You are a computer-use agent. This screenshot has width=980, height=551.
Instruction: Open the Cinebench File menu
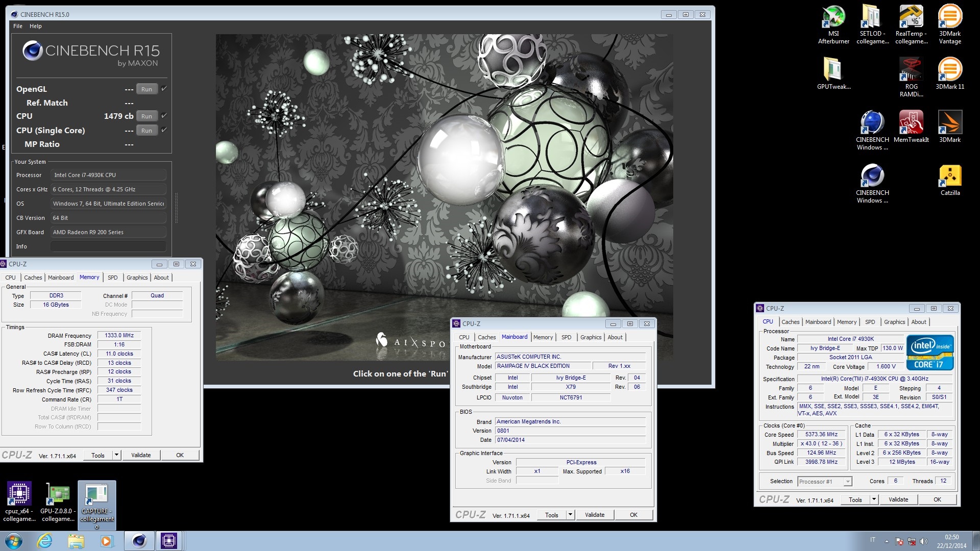coord(18,26)
